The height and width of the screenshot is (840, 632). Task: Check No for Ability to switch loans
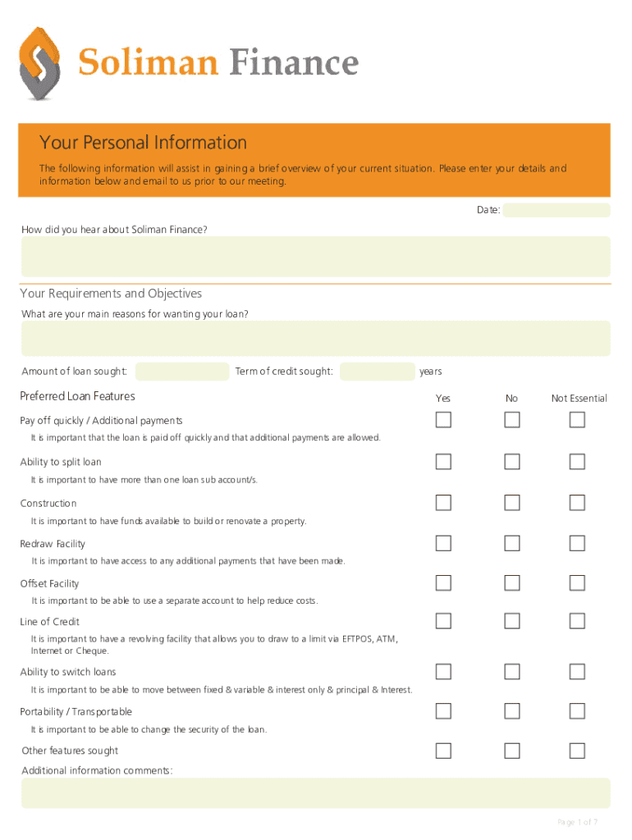point(512,672)
